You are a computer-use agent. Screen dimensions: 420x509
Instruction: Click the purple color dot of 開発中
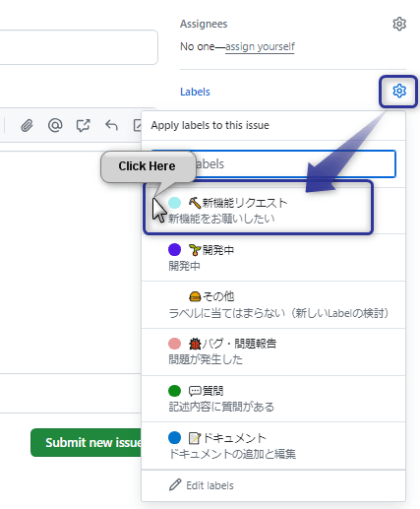click(174, 250)
